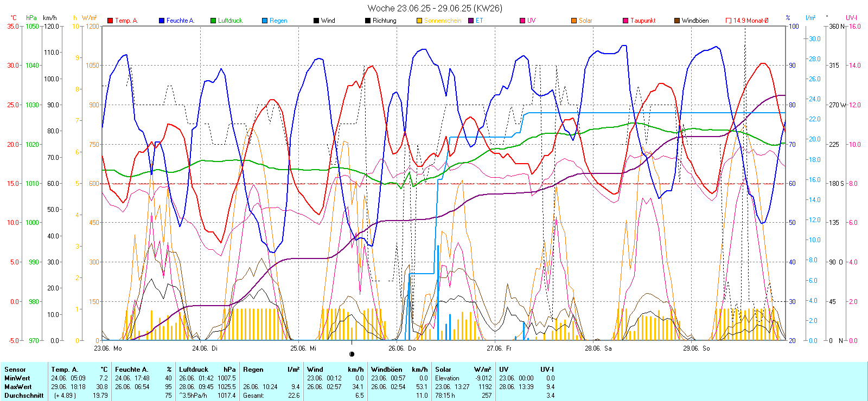This screenshot has width=868, height=401.
Task: Click the chart title Woche 23.06.25 - 29.06.25
Action: [x=435, y=8]
